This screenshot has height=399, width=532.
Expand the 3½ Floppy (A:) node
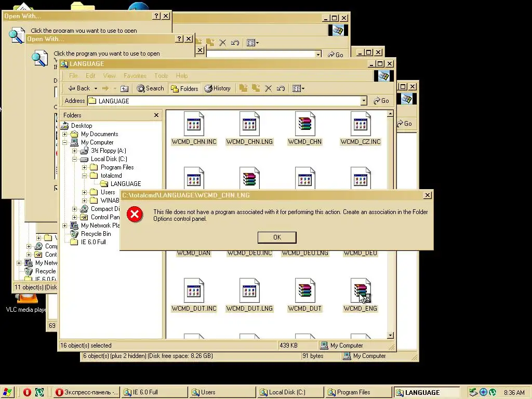pyautogui.click(x=75, y=151)
